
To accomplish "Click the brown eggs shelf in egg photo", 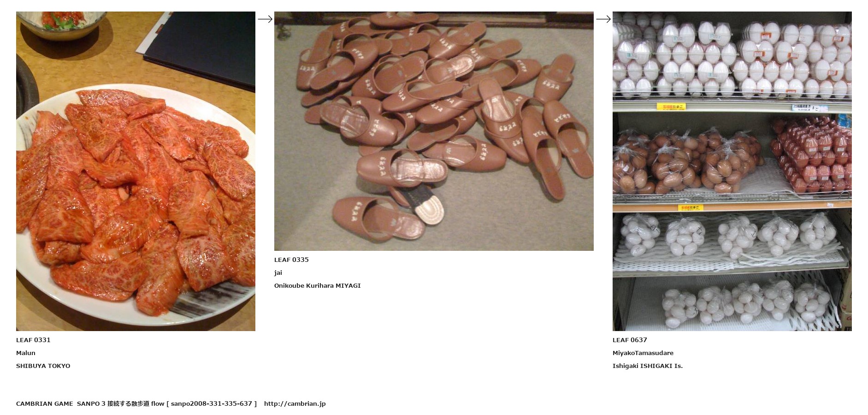I will click(x=732, y=161).
